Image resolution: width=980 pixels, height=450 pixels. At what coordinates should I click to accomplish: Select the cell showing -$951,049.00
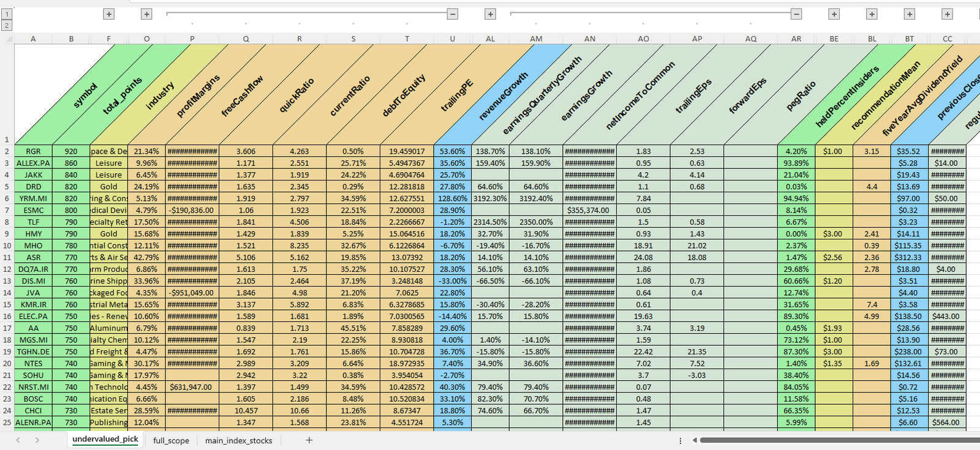tap(192, 293)
